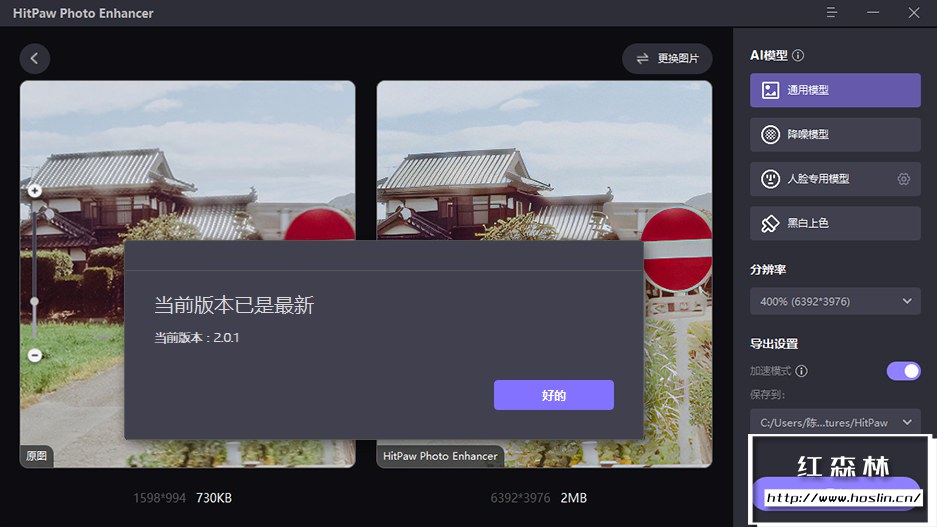This screenshot has height=527, width=937.
Task: Click the zoom slider handle
Action: pyautogui.click(x=35, y=301)
